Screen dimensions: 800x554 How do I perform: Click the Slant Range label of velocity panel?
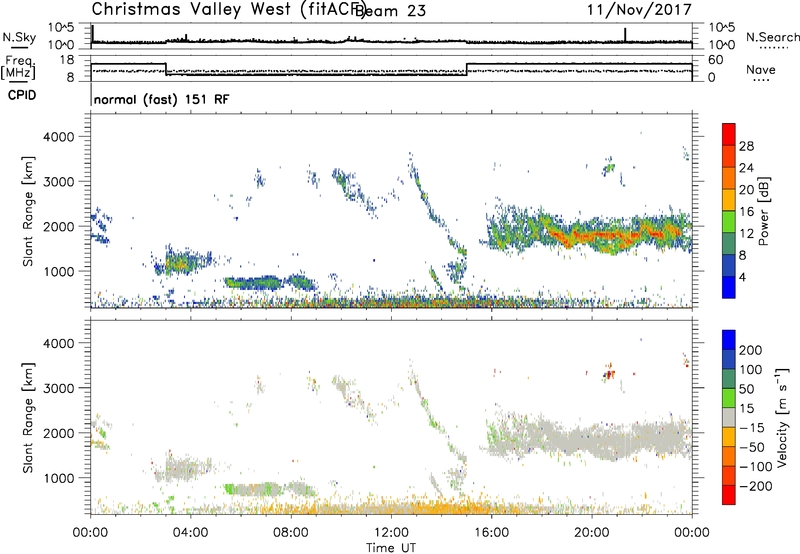pos(28,418)
